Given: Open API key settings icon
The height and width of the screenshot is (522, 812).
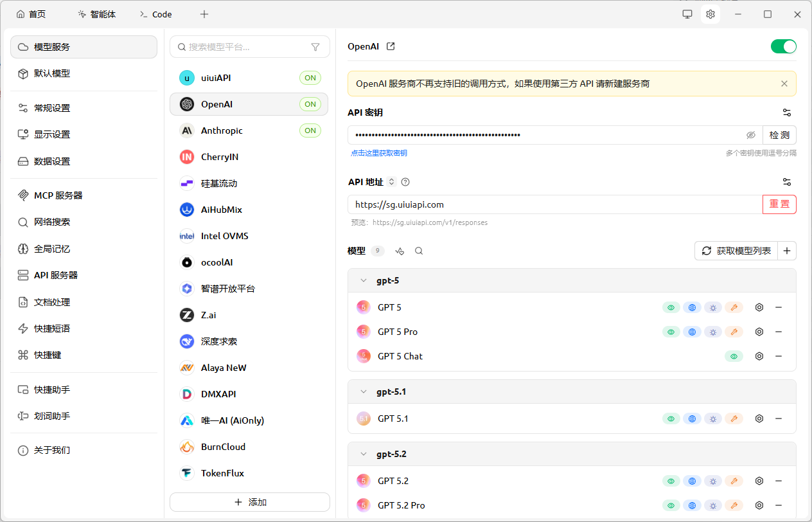Looking at the screenshot, I should pos(787,113).
